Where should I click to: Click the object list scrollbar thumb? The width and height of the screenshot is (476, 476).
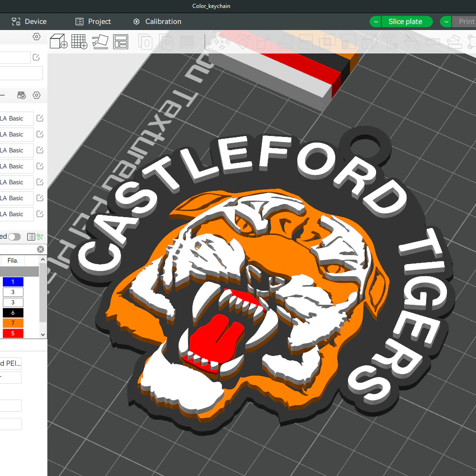43,292
